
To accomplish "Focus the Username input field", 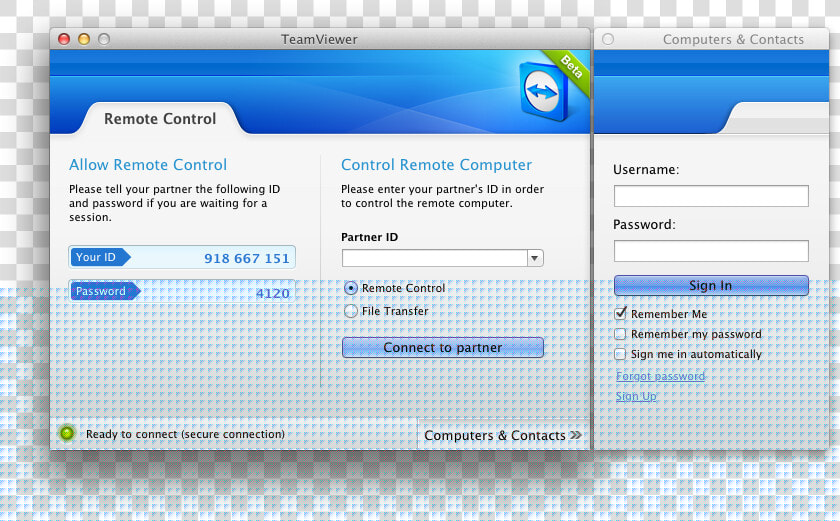I will (x=711, y=196).
